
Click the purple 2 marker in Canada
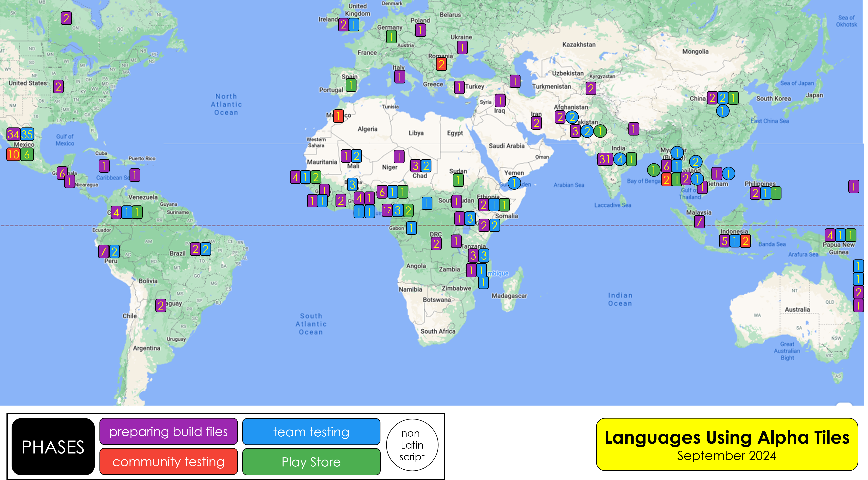click(x=66, y=18)
